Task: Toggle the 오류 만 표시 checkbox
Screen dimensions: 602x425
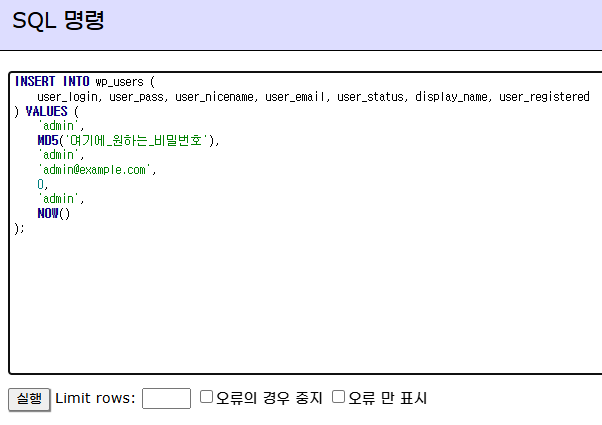Action: (x=339, y=397)
